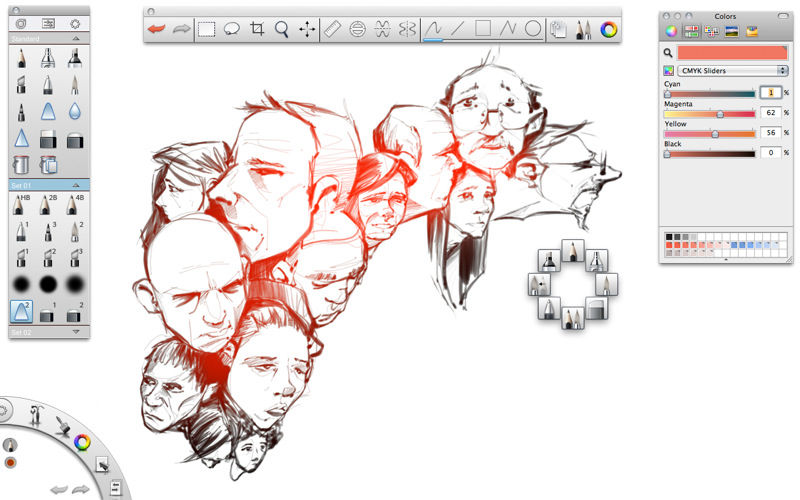Select the middle solid black airbrush dot
This screenshot has height=500, width=800.
pyautogui.click(x=48, y=284)
